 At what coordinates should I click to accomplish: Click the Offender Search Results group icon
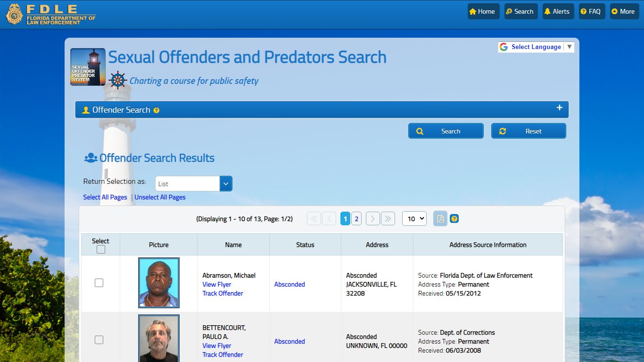click(91, 158)
